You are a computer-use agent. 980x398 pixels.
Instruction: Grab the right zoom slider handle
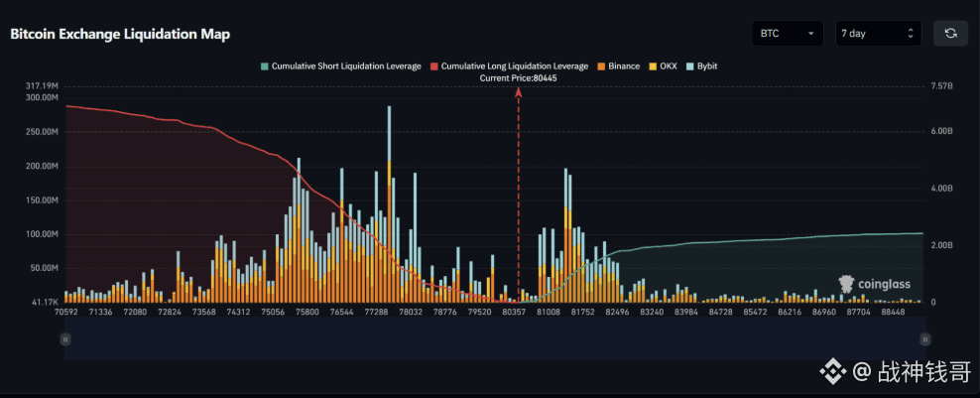tap(925, 338)
